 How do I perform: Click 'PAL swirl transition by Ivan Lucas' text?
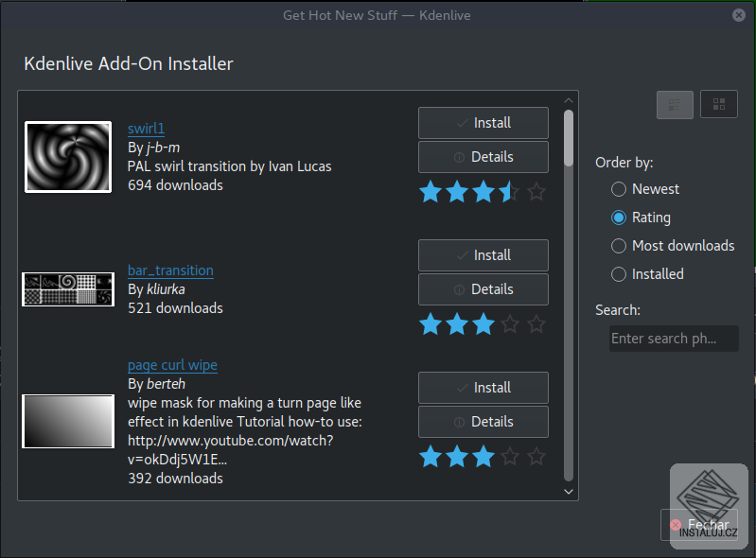tap(230, 166)
